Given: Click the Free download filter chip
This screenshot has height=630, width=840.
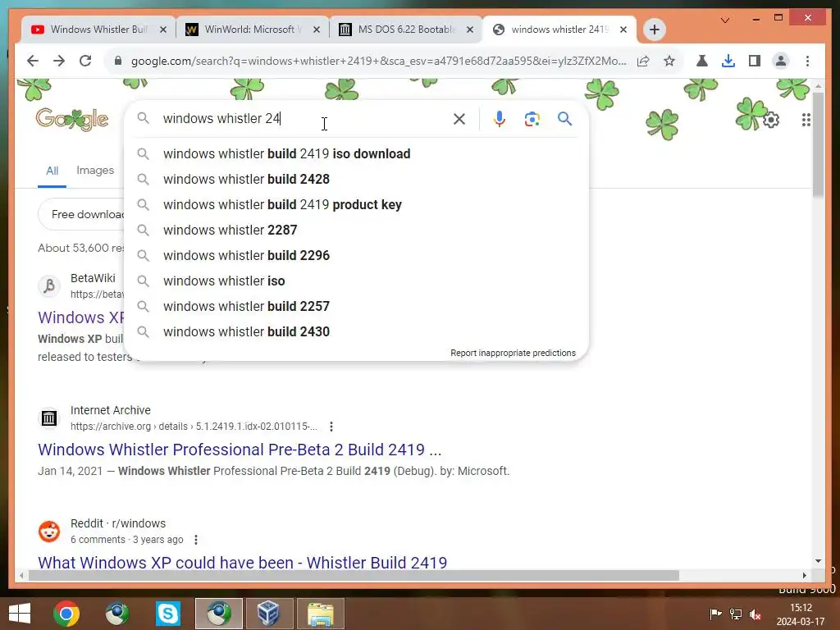Looking at the screenshot, I should [81, 214].
